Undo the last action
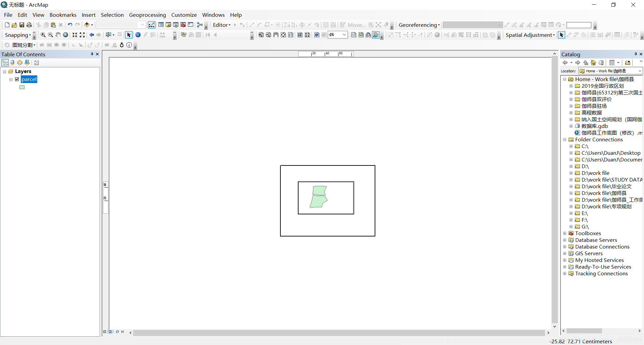This screenshot has height=345, width=644. [x=70, y=25]
